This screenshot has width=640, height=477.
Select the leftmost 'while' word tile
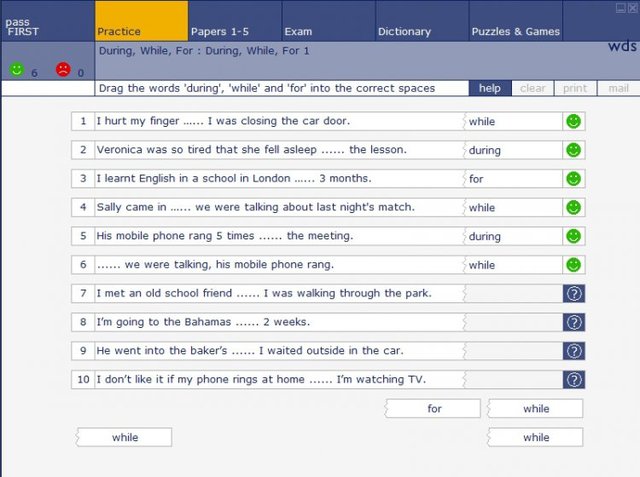(x=124, y=437)
